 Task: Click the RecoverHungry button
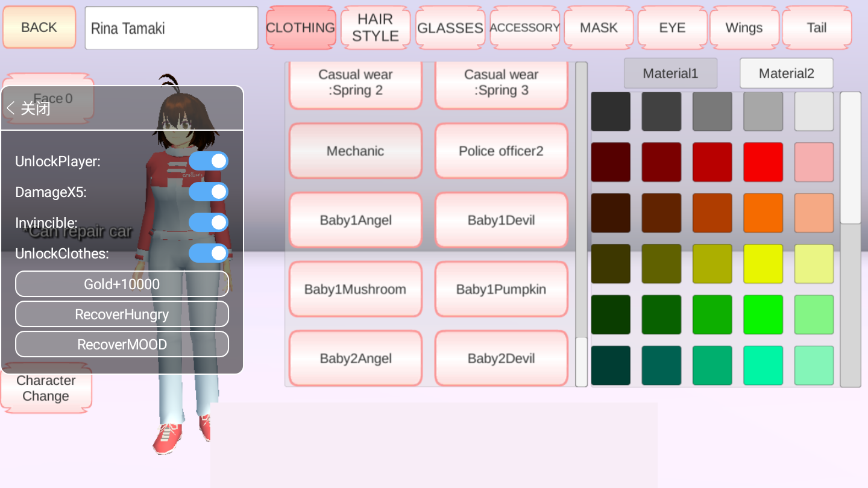[122, 314]
